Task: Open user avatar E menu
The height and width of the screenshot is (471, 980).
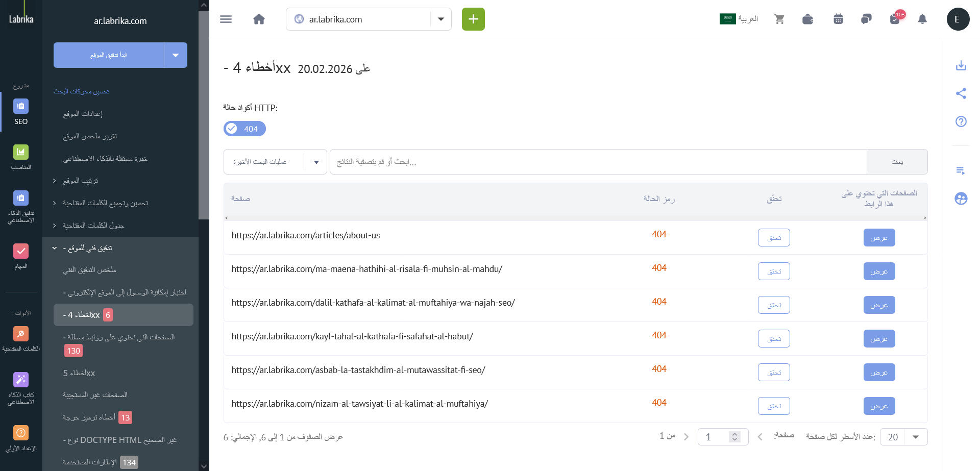Action: [958, 19]
